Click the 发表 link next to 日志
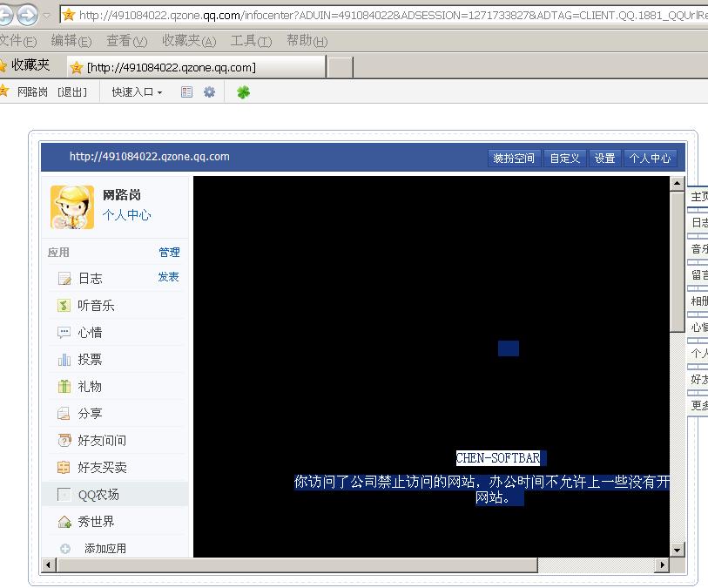708x588 pixels. 168,277
